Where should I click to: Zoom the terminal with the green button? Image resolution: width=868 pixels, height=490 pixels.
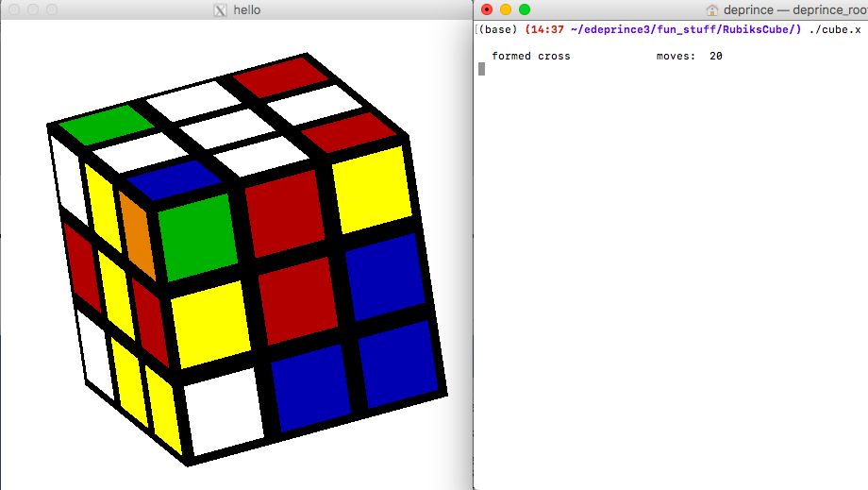click(525, 9)
